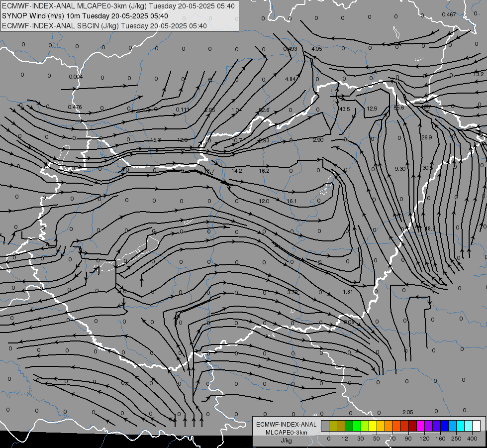Click legend tick label '400'

[x=472, y=439]
